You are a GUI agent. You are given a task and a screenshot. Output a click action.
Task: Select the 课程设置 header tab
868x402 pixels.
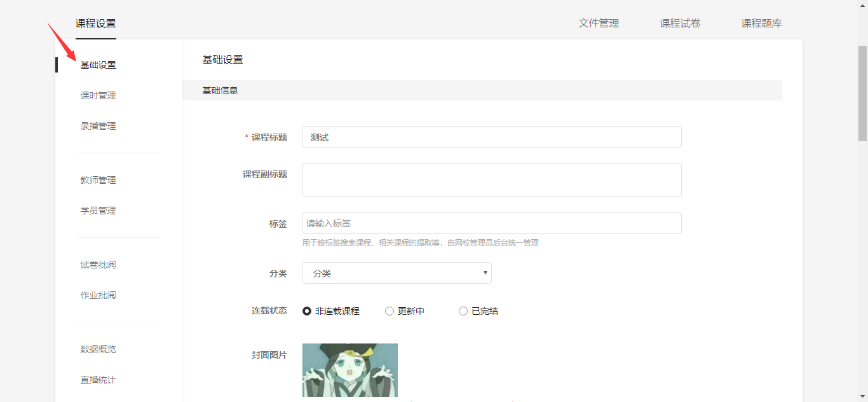(96, 24)
